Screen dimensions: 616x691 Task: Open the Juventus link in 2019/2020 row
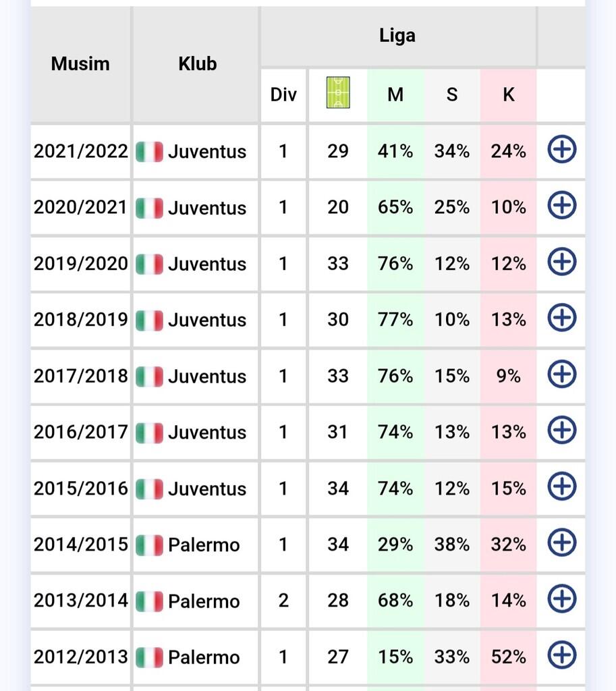tap(206, 263)
